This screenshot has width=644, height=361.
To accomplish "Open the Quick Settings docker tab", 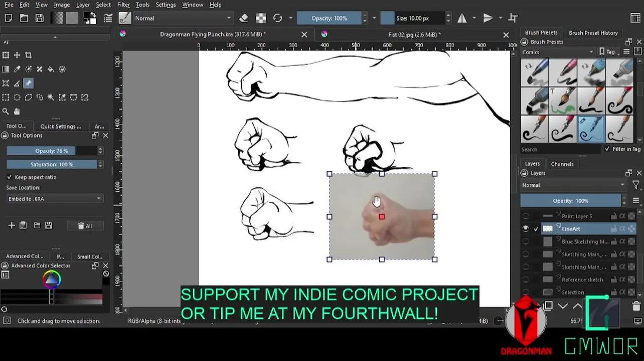I will (61, 126).
